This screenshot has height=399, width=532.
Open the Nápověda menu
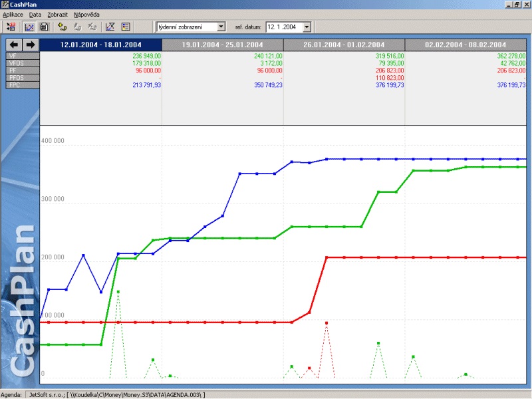pyautogui.click(x=86, y=15)
